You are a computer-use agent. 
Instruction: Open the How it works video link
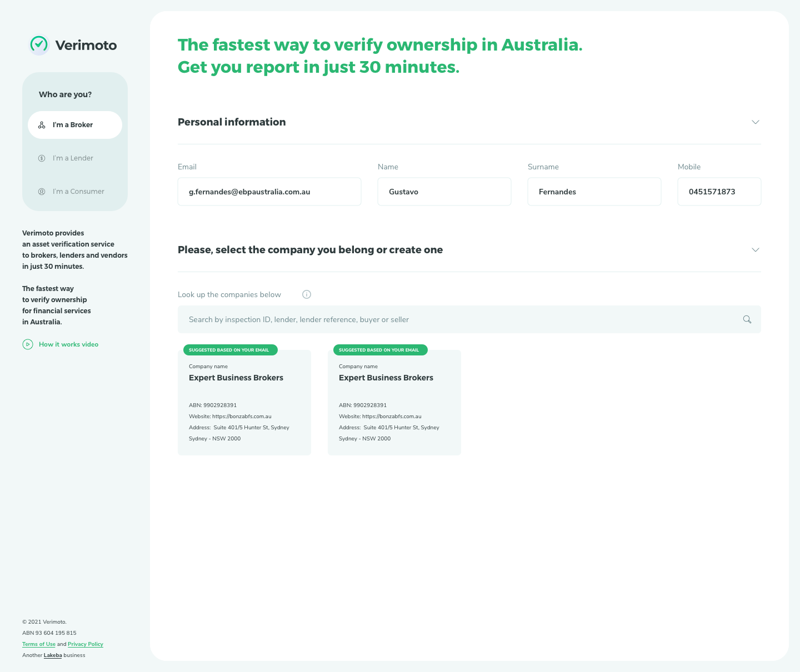(x=68, y=344)
